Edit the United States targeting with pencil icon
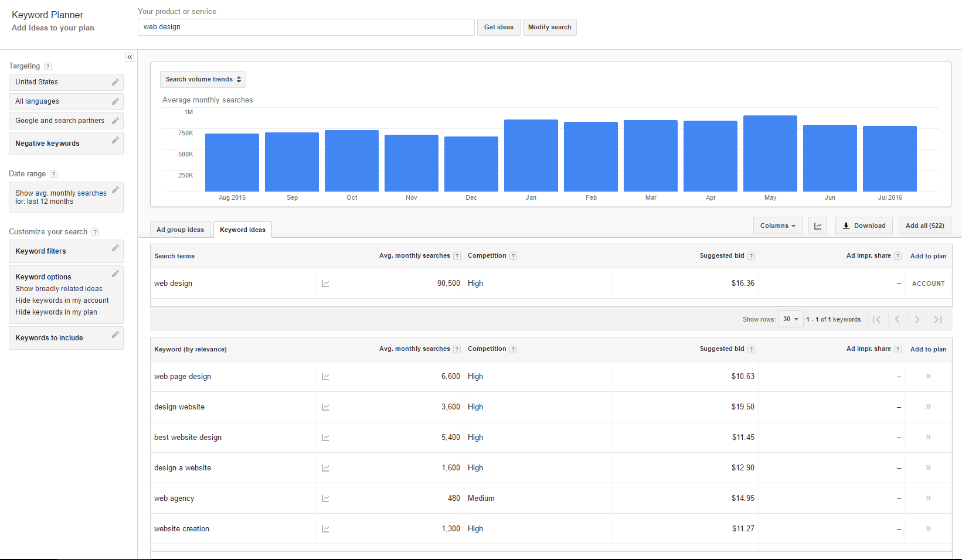The width and height of the screenshot is (962, 560). coord(115,82)
